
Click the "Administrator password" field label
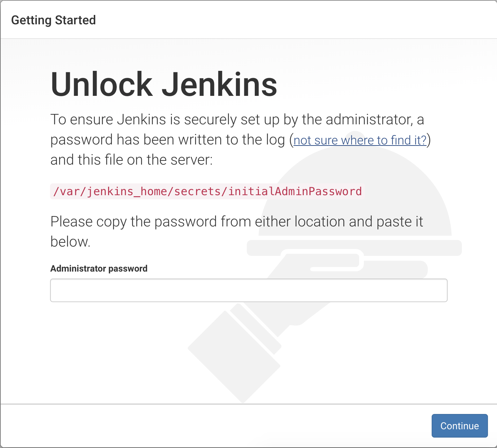coord(99,268)
